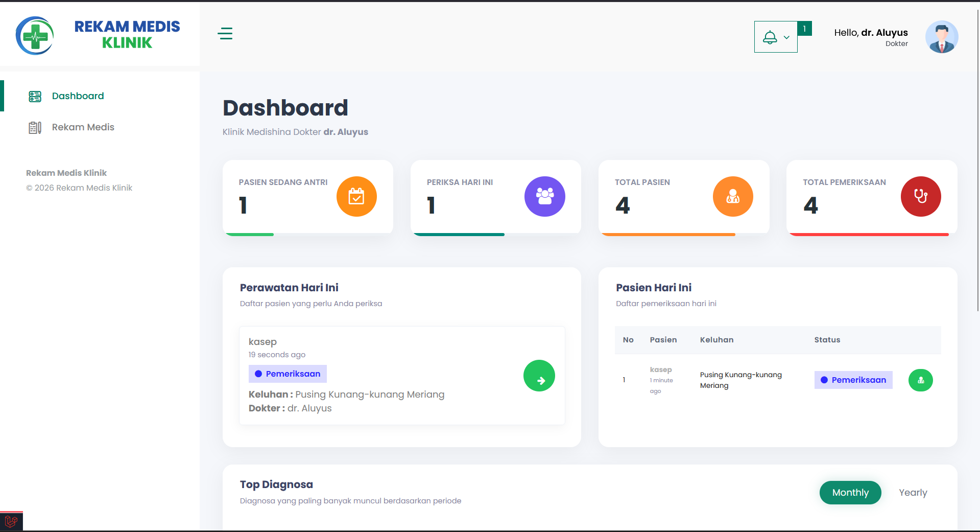Click the green arrow for patient kasep

click(x=539, y=376)
